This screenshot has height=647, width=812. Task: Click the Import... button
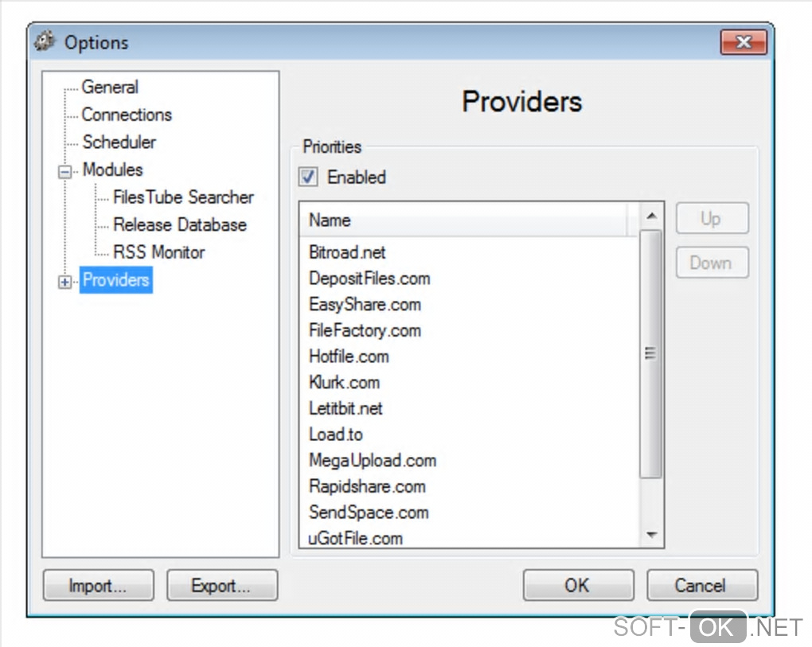click(x=99, y=586)
